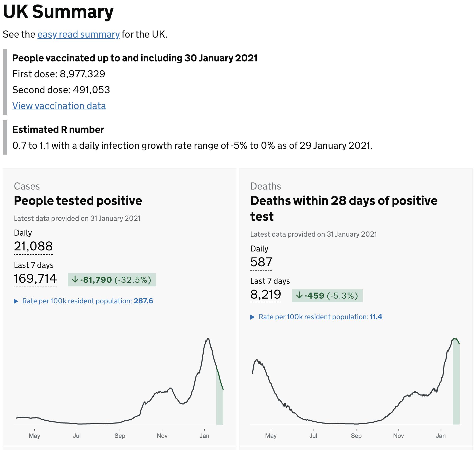Open the easy read summary link
476x450 pixels.
tap(79, 34)
